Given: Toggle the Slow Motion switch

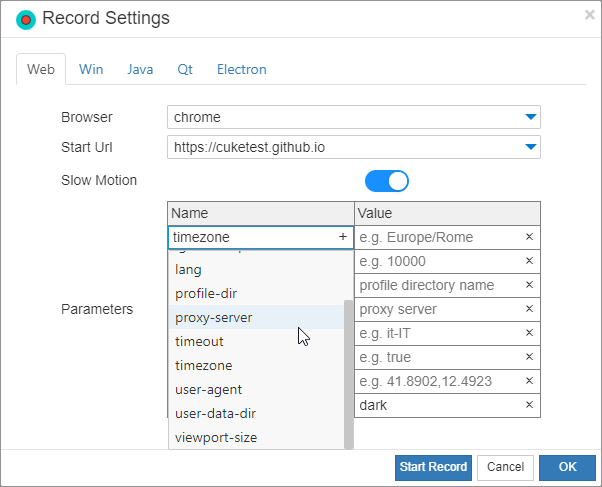Looking at the screenshot, I should [387, 181].
